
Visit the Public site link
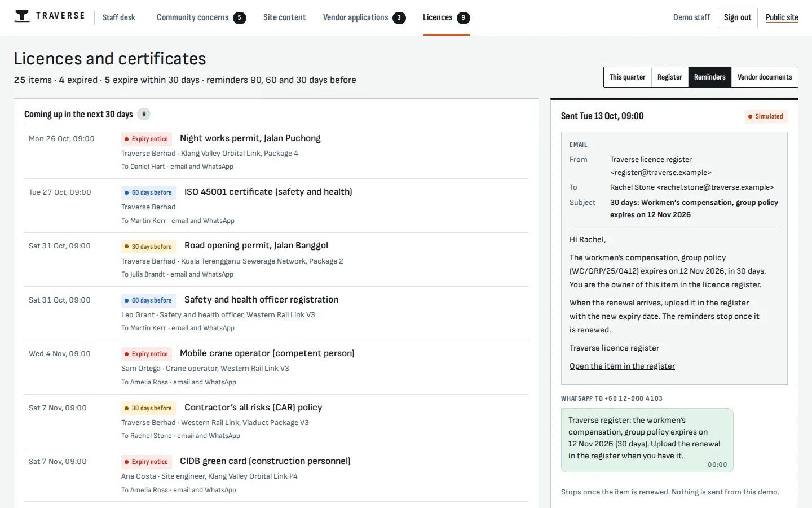(x=782, y=17)
